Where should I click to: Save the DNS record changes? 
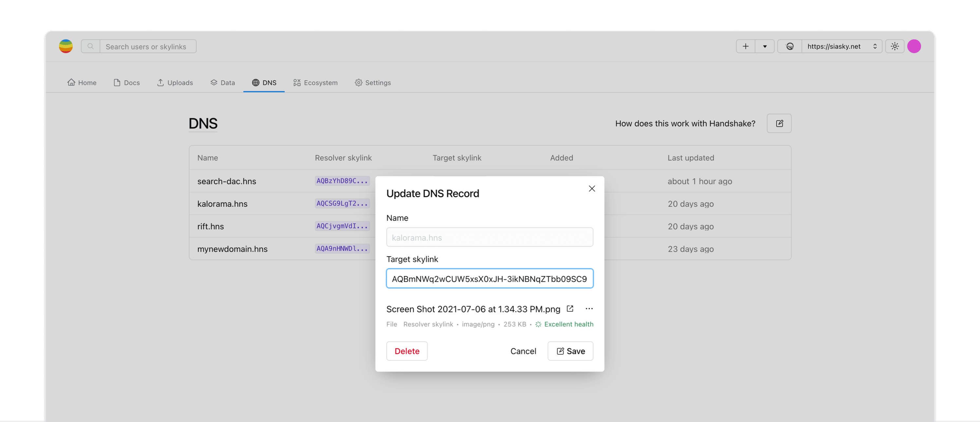click(x=570, y=351)
